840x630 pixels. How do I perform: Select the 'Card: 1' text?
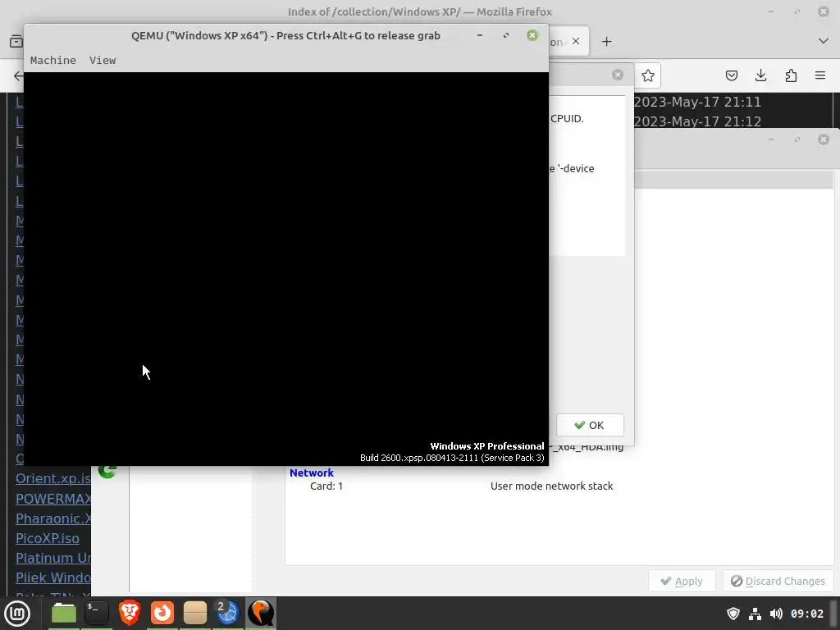point(326,486)
